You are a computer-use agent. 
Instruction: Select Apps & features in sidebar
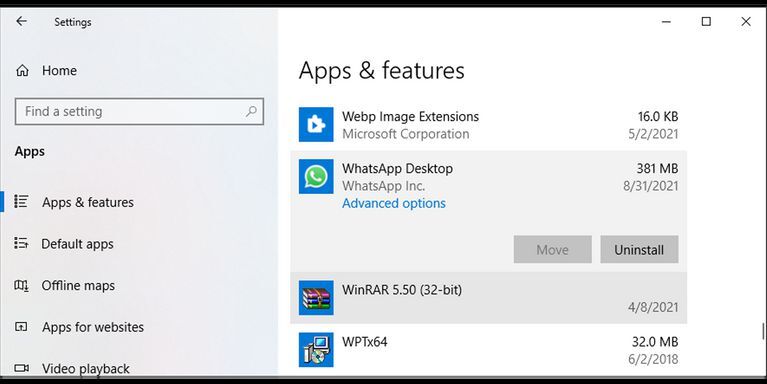point(88,202)
